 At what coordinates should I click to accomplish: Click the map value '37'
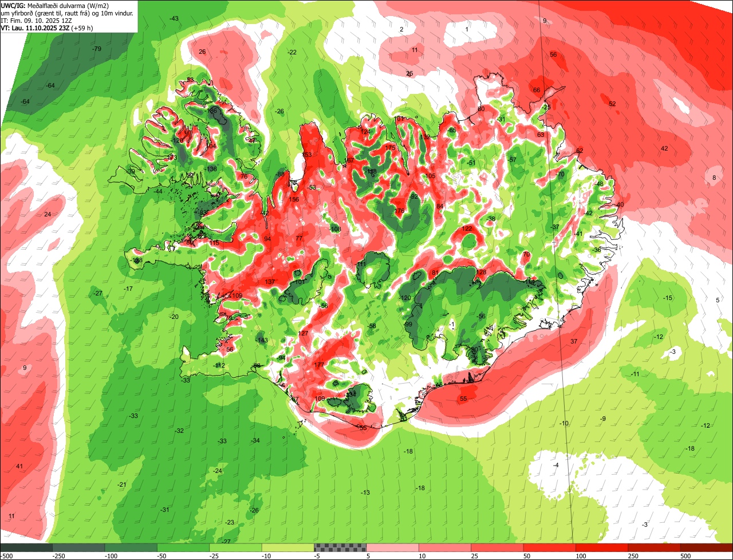[x=574, y=341]
